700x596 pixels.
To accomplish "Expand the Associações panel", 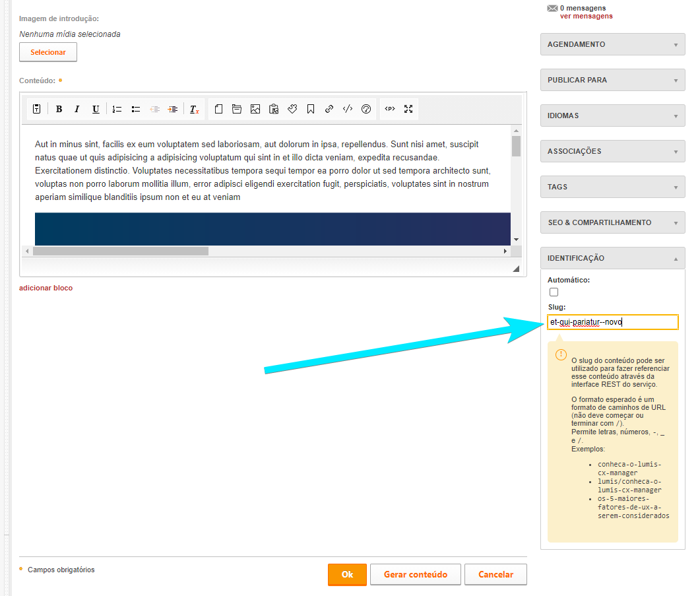I will click(612, 151).
